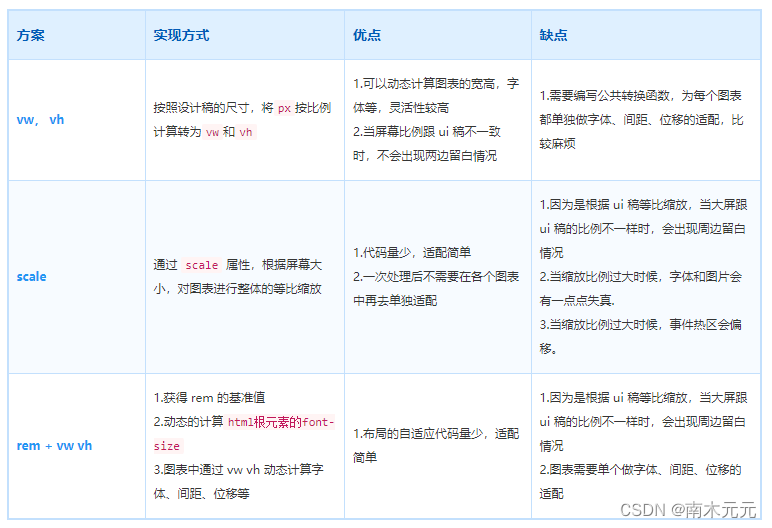Viewport: 772px width, 528px height.
Task: Click '较麻烦' text in vw vh row
Action: [557, 144]
